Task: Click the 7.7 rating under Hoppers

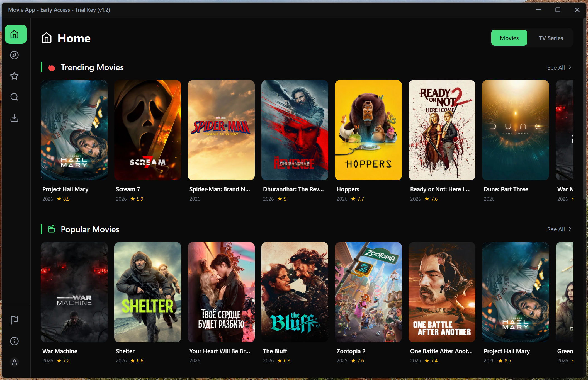Action: coord(358,199)
